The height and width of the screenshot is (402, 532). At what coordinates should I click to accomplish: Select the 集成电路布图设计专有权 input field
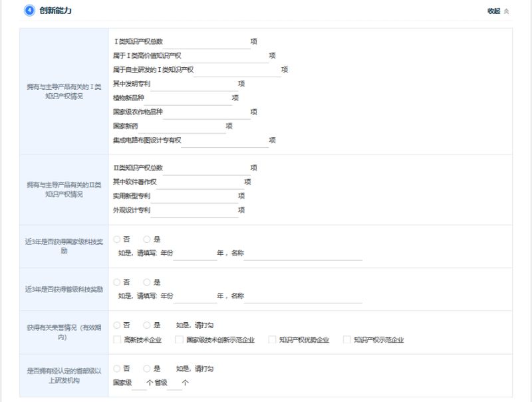225,140
